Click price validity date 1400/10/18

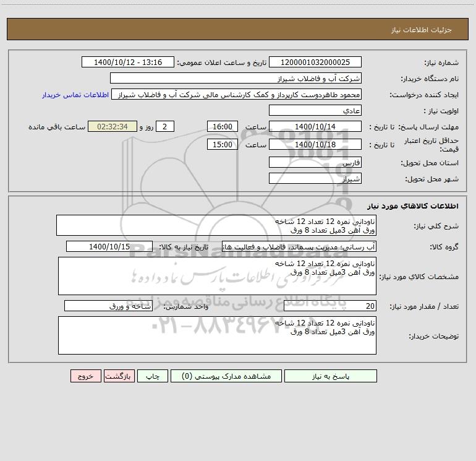click(x=315, y=144)
